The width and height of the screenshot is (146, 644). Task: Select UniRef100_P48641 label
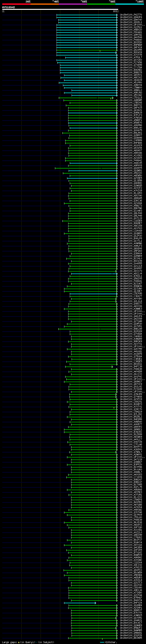(131, 281)
